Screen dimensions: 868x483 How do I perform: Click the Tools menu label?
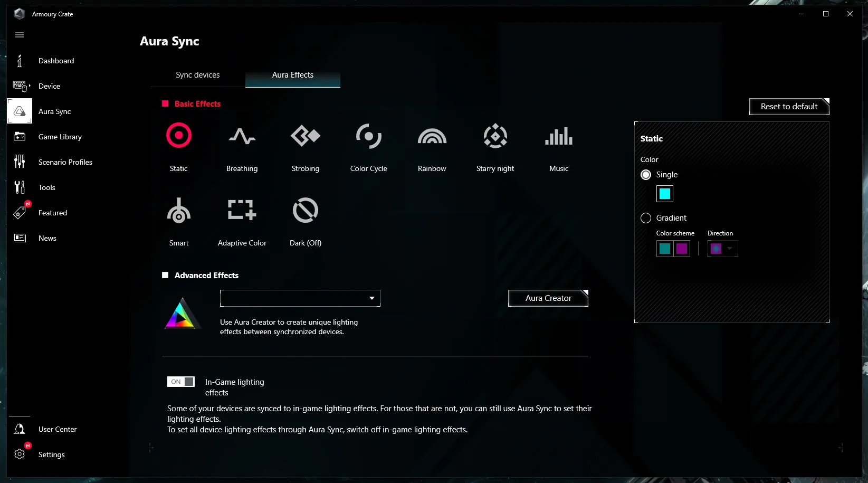[x=47, y=187]
